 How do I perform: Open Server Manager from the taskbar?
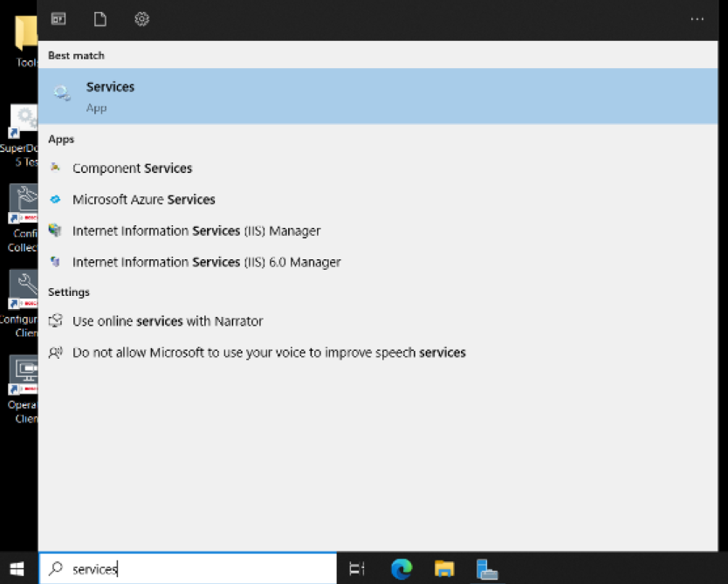pyautogui.click(x=487, y=569)
